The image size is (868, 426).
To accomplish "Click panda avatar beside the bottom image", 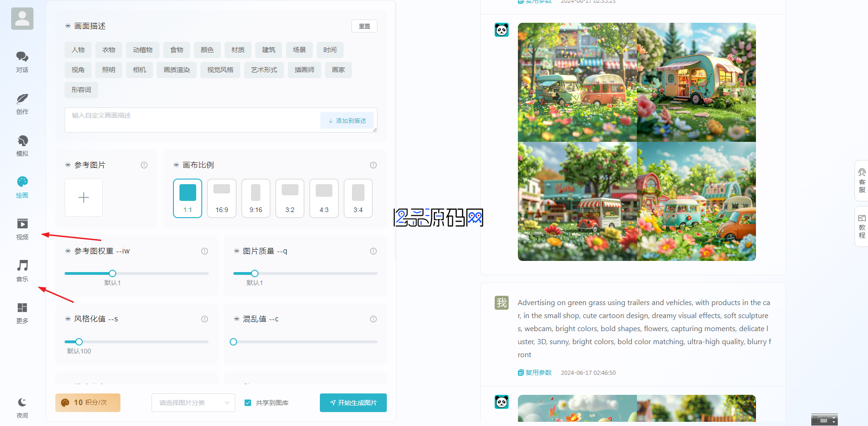I will (502, 402).
